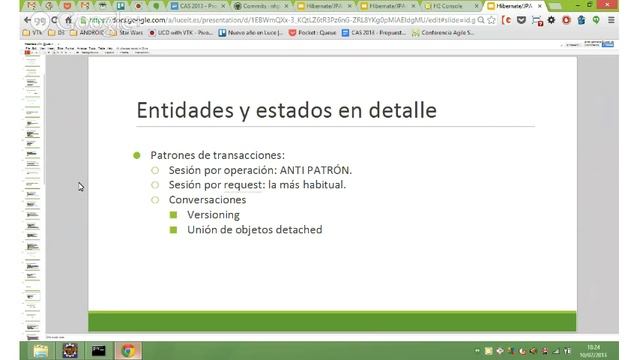640x360 pixels.
Task: Bookmark this page with the star icon
Action: coord(492,20)
